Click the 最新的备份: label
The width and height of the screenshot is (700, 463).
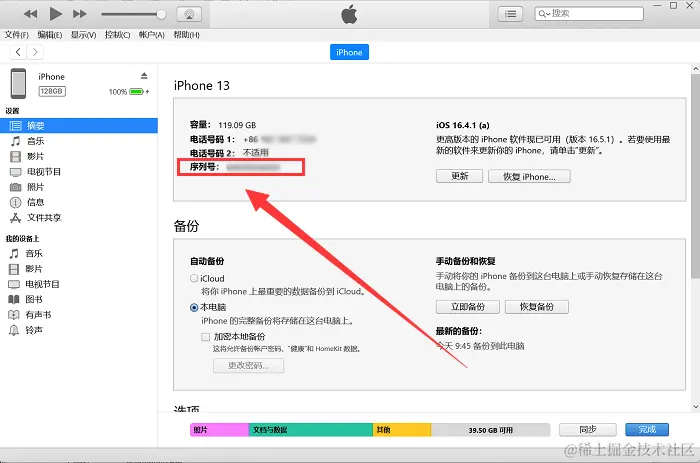click(x=459, y=331)
